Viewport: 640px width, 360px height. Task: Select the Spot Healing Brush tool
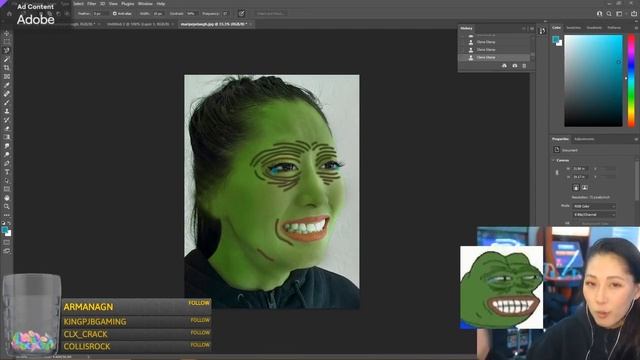pos(7,93)
